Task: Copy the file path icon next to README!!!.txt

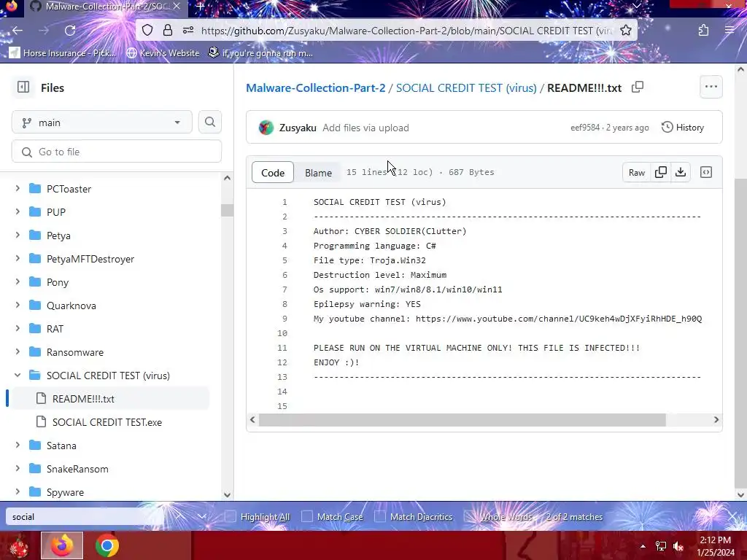Action: [x=638, y=87]
